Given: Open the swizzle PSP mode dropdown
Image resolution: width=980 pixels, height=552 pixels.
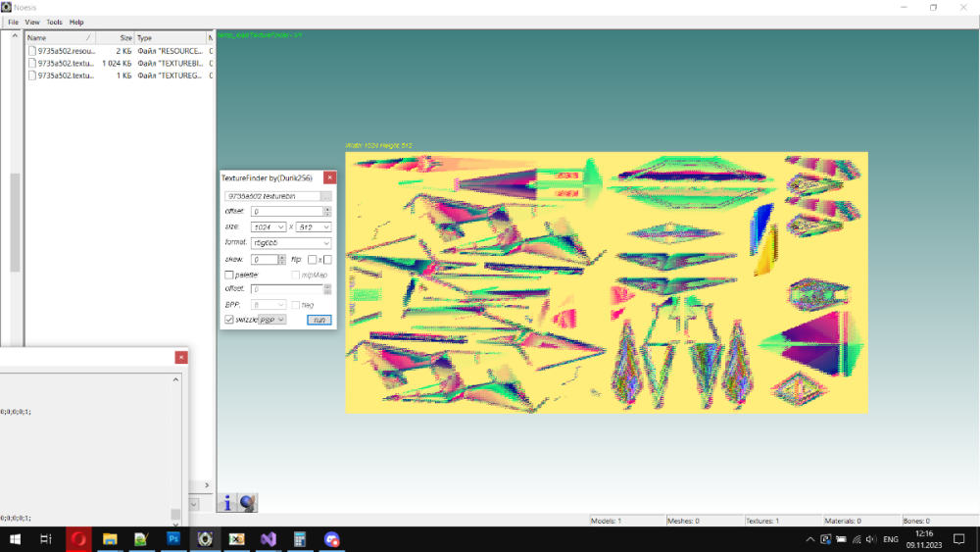Looking at the screenshot, I should click(x=271, y=320).
